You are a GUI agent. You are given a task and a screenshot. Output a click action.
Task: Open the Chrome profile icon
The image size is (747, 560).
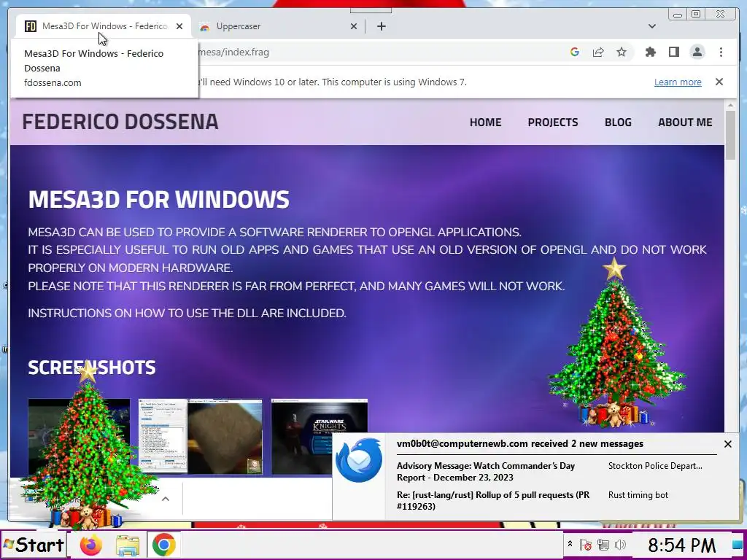pyautogui.click(x=697, y=52)
